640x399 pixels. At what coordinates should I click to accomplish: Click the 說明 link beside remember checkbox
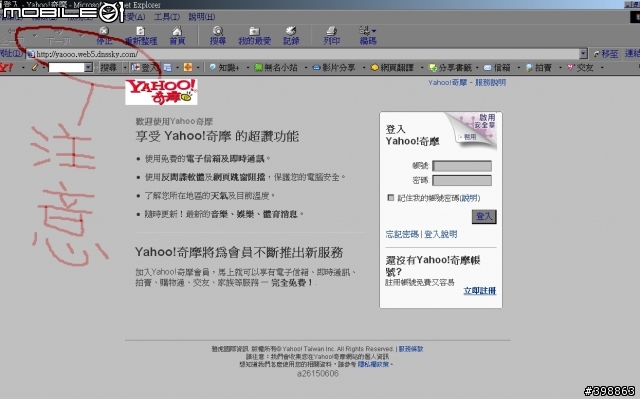click(x=470, y=198)
